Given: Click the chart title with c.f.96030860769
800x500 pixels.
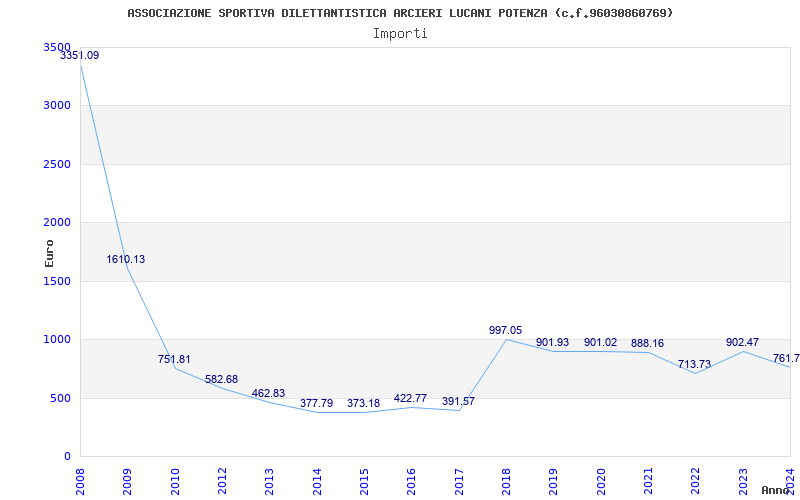Looking at the screenshot, I should coord(400,13).
